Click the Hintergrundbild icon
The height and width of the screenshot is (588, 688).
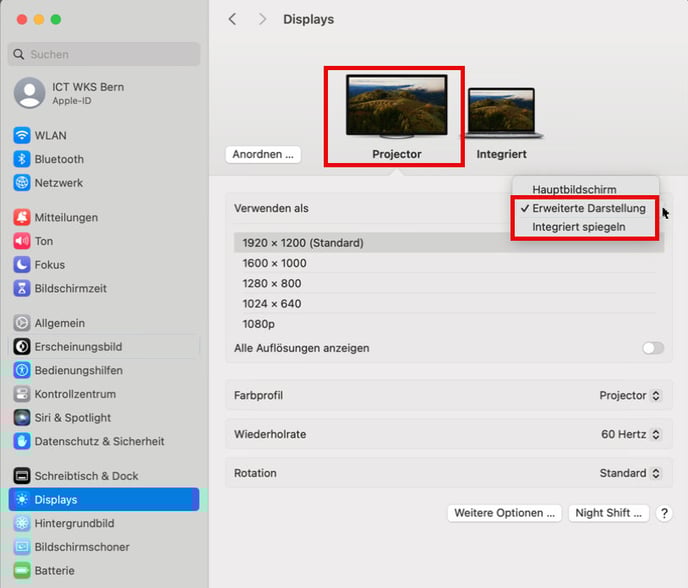click(22, 523)
